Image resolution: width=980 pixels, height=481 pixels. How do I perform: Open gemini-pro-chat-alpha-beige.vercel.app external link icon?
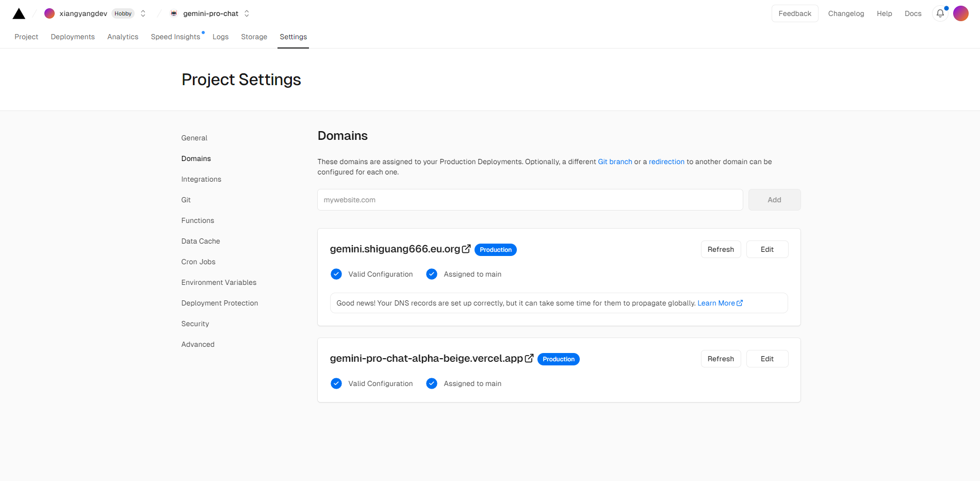click(x=529, y=358)
